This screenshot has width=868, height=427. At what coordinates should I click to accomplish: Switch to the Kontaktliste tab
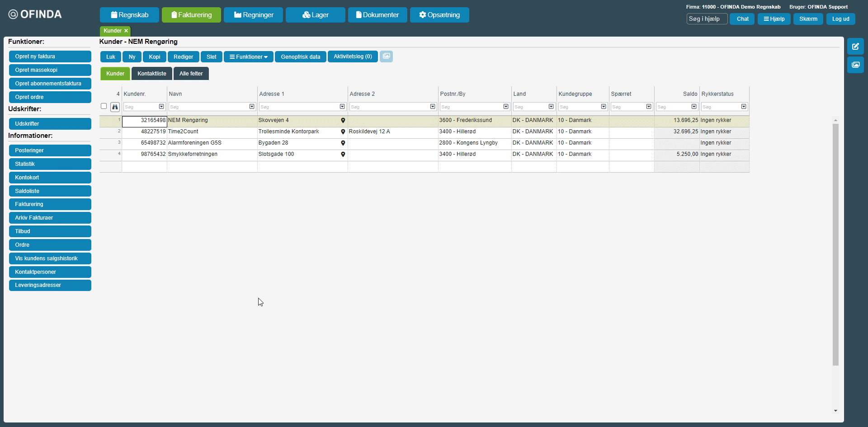[x=151, y=74]
